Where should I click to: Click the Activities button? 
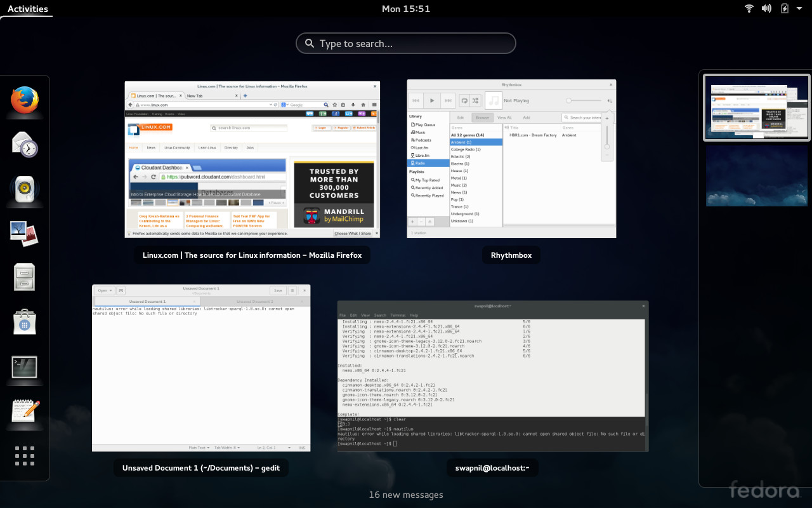coord(27,9)
